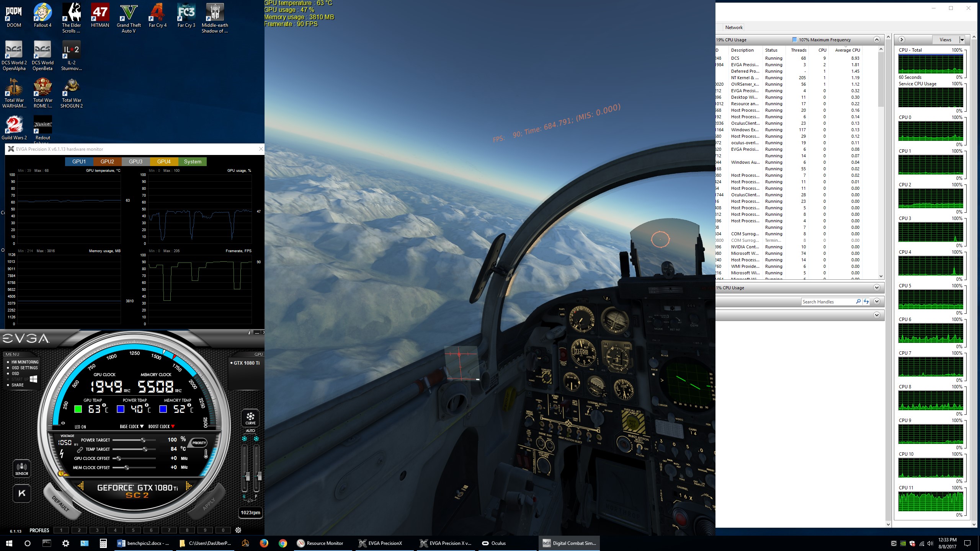Click the left arrow beside GeForce GTX 1080 Ti
Image resolution: width=980 pixels, height=551 pixels.
81,486
